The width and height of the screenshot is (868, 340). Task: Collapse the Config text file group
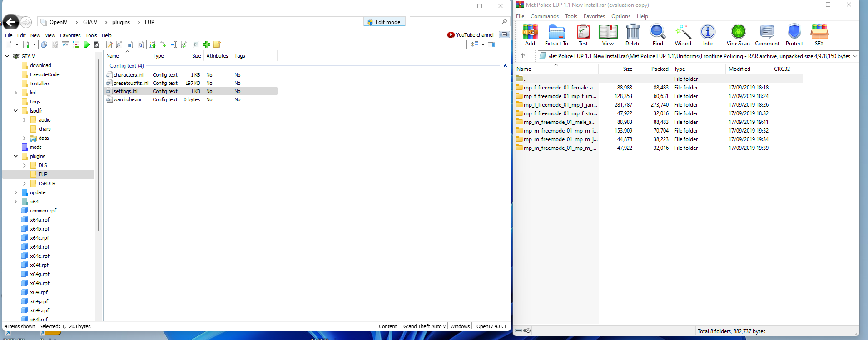[505, 66]
